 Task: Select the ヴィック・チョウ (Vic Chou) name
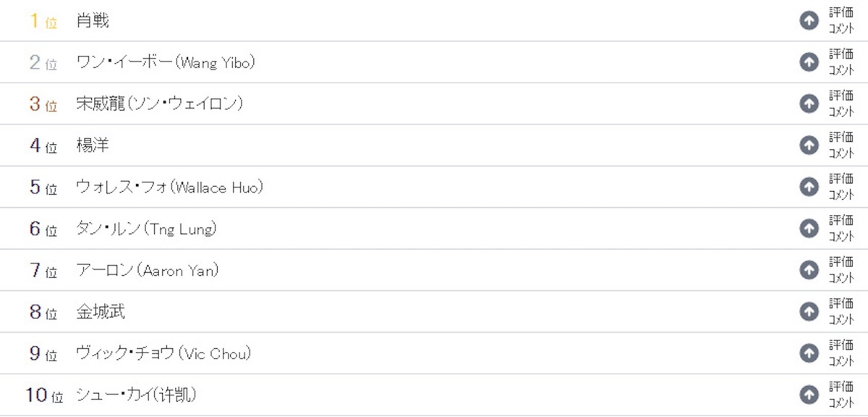(x=163, y=353)
